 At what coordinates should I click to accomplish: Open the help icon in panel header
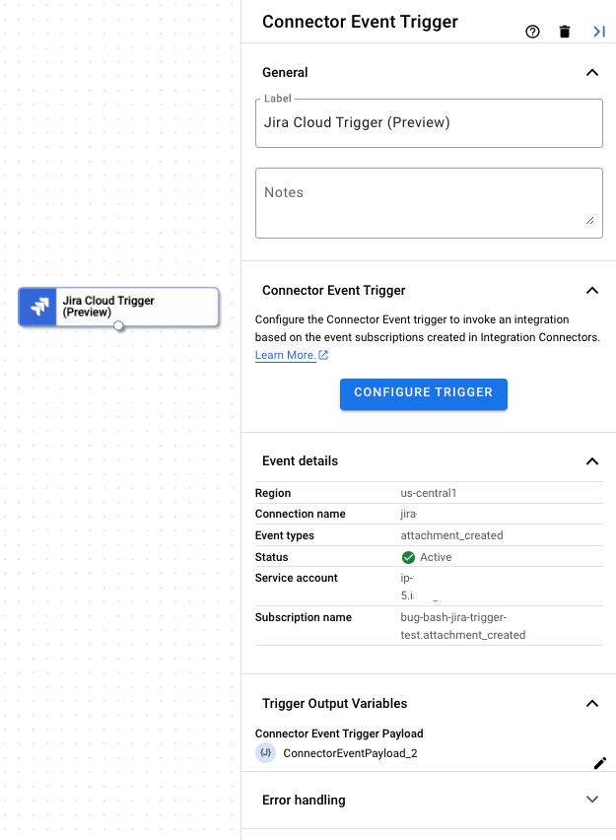pyautogui.click(x=532, y=31)
